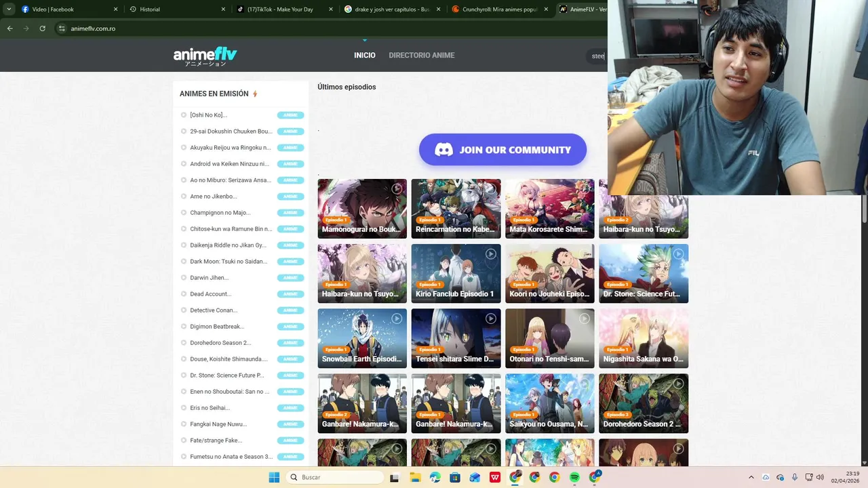Open Koori no Jouheki episode thumbnail
Screen dimensions: 868x488
coord(550,274)
